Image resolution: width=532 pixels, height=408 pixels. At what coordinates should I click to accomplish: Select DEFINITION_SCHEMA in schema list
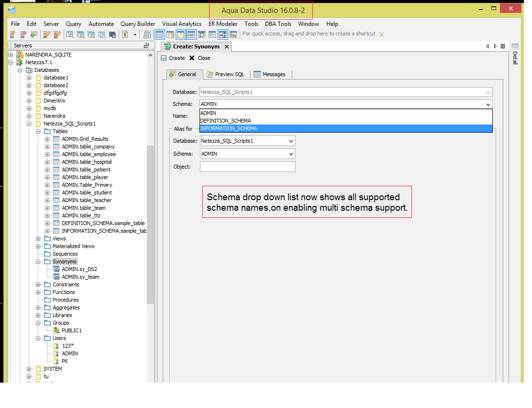pyautogui.click(x=346, y=121)
